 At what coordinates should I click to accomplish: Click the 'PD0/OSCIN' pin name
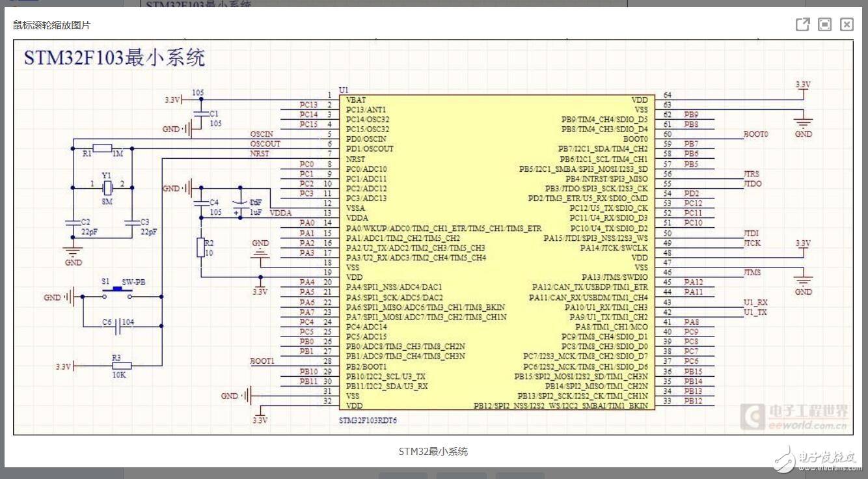366,139
